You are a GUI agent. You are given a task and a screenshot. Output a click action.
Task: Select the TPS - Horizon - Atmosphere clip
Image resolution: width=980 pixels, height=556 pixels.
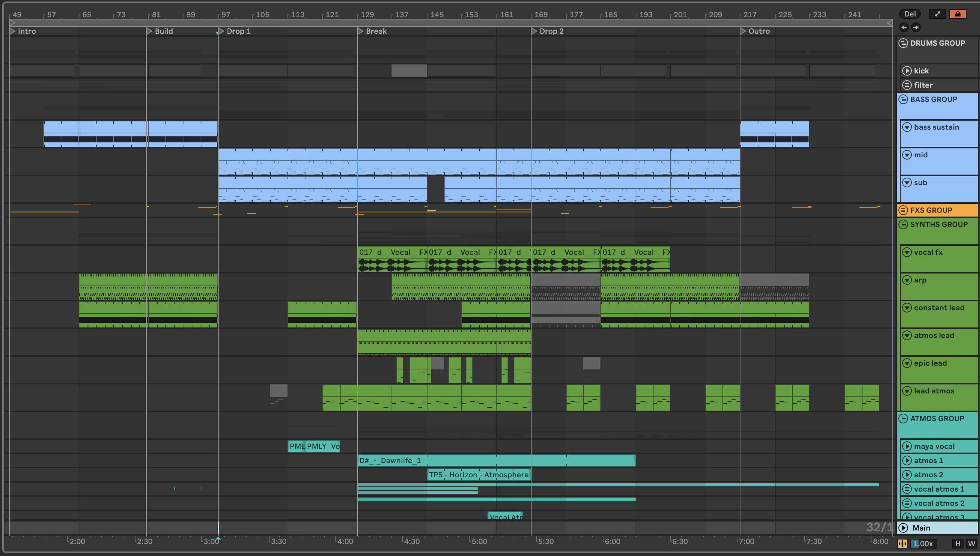[x=479, y=475]
